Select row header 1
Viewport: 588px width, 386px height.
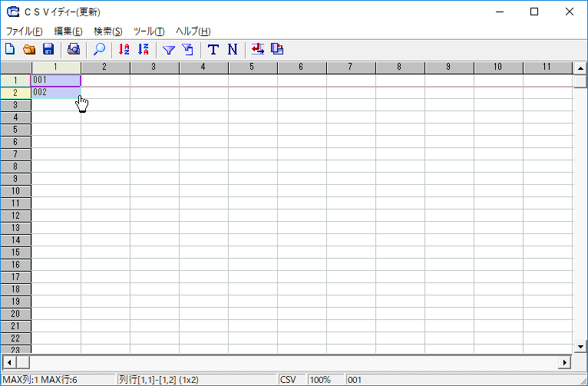coord(15,81)
